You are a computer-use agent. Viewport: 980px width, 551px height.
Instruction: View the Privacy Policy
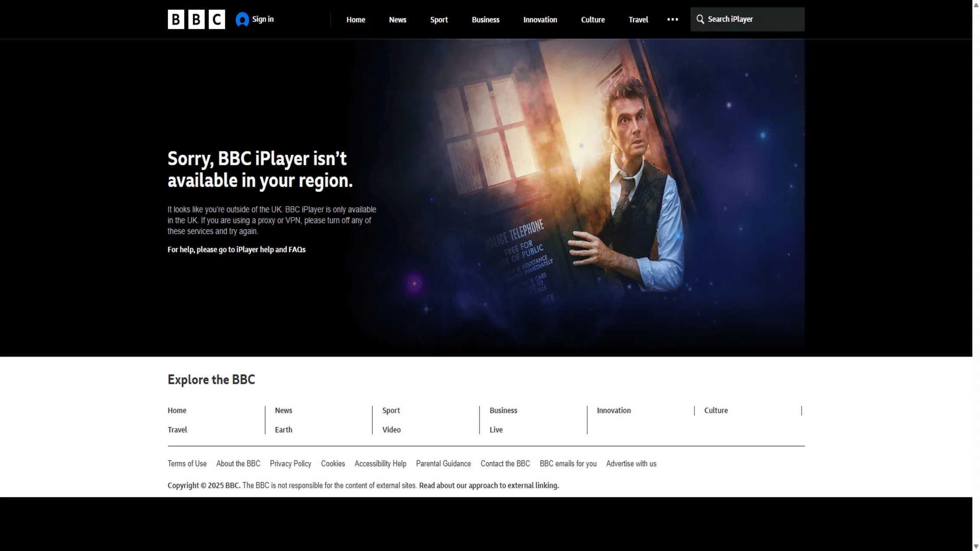pos(290,464)
